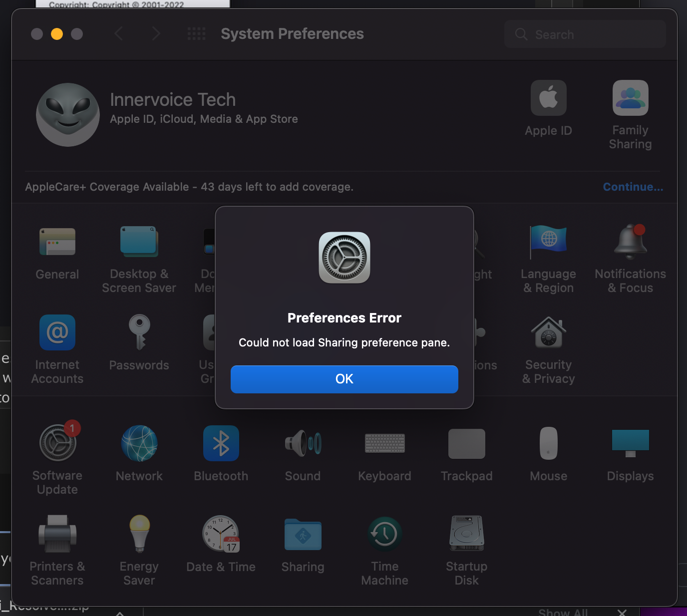
Task: Click the 'Preferences Error' dialog heading
Action: coord(344,318)
